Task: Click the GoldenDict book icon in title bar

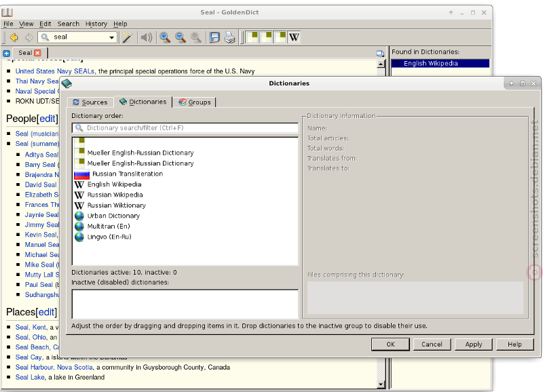Action: [7, 12]
